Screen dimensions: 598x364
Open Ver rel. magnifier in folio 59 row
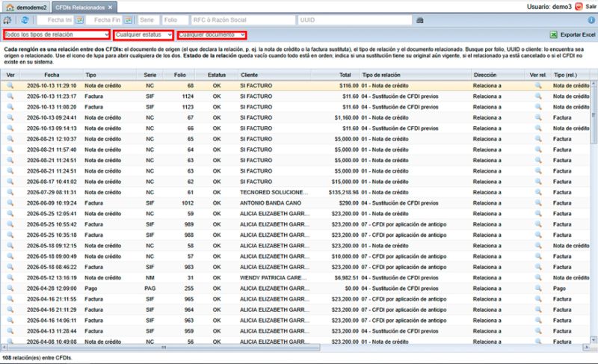(538, 214)
